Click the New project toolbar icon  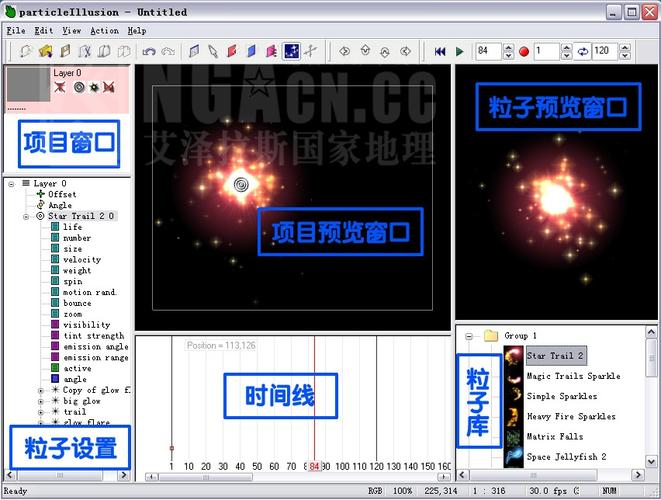pos(26,51)
